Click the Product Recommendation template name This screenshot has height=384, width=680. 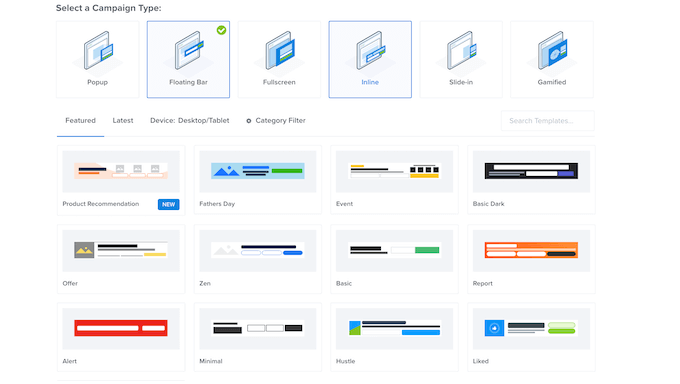[x=101, y=204]
